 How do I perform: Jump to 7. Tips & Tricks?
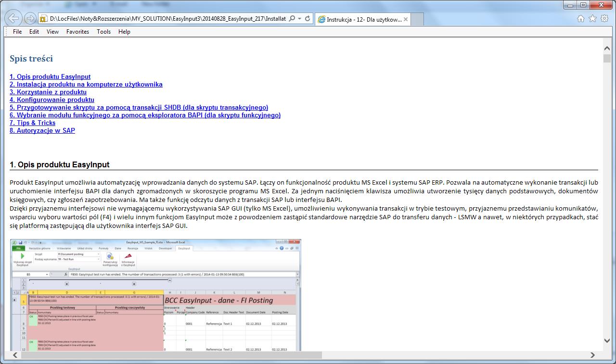pyautogui.click(x=32, y=123)
